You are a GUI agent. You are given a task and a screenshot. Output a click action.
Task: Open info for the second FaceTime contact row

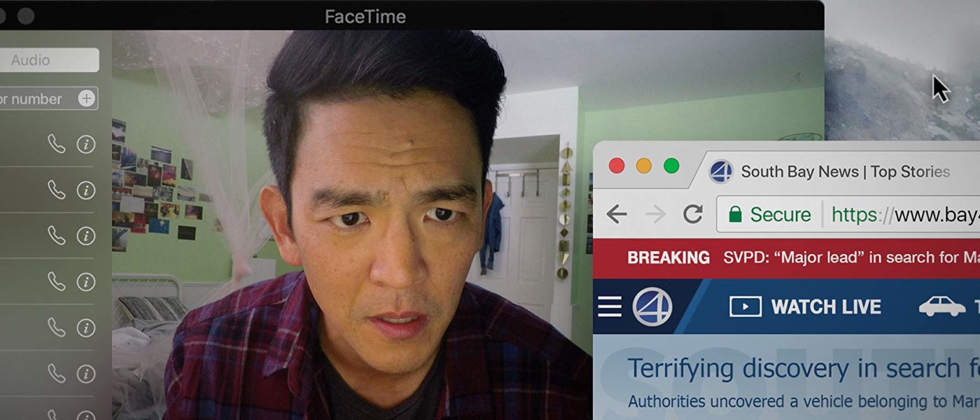[x=86, y=190]
